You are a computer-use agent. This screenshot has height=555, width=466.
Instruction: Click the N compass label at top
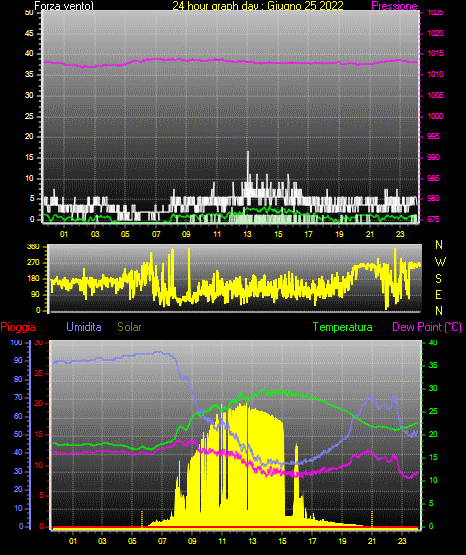tap(439, 245)
